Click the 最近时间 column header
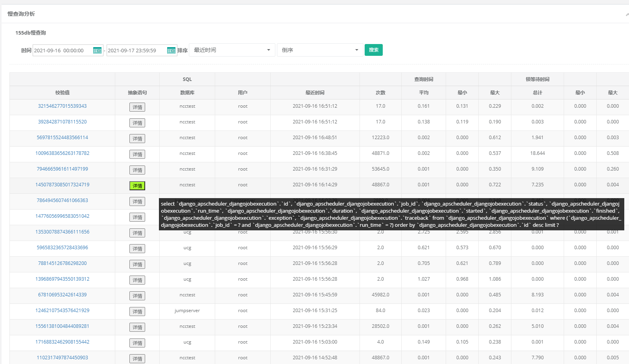The width and height of the screenshot is (629, 364). (x=315, y=93)
